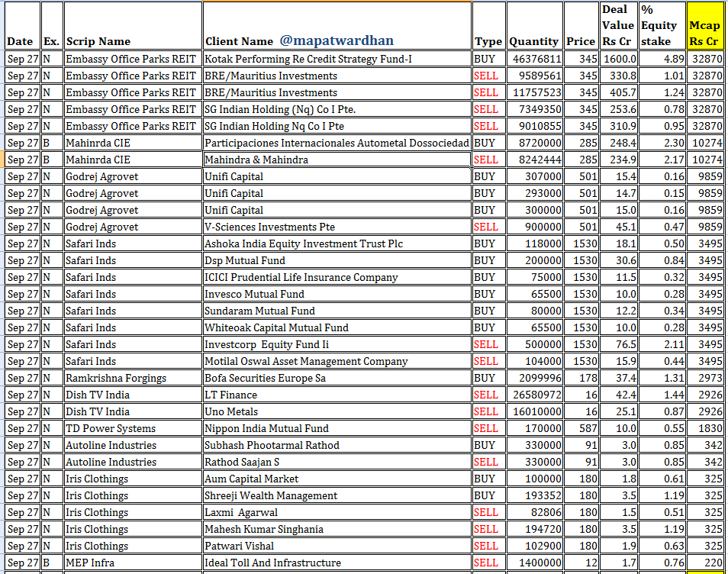
Task: Click Sundaram Mutual Fund cell
Action: [337, 311]
